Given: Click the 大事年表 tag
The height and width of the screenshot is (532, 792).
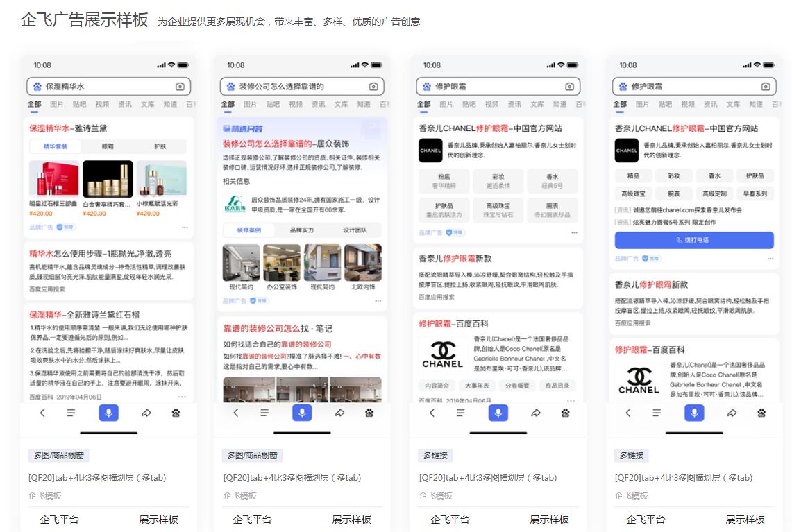Looking at the screenshot, I should point(477,386).
